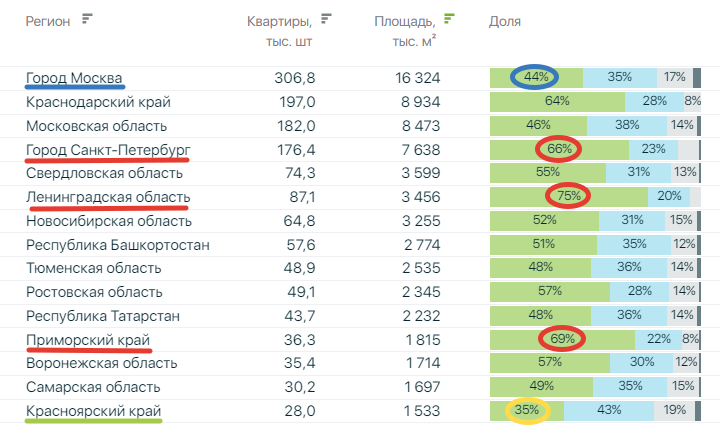
Task: Open Приморский край region
Action: [88, 340]
